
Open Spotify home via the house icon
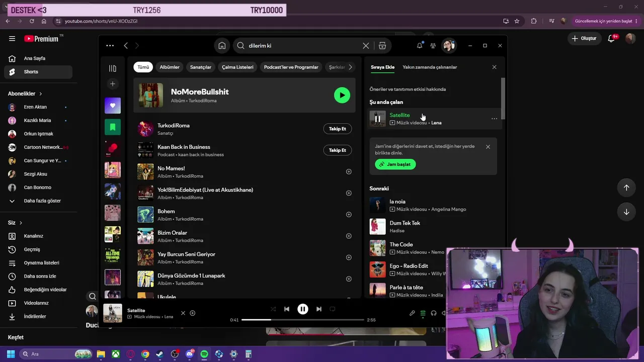point(222,46)
